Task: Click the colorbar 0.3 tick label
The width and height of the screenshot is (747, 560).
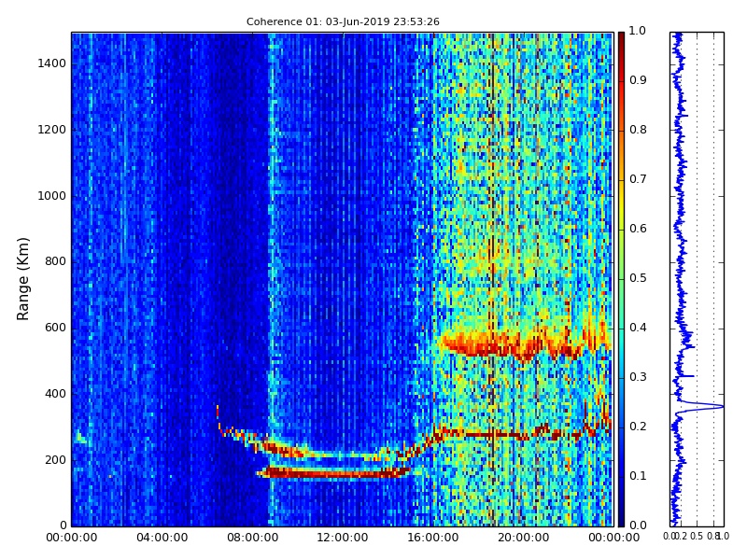Action: click(638, 377)
